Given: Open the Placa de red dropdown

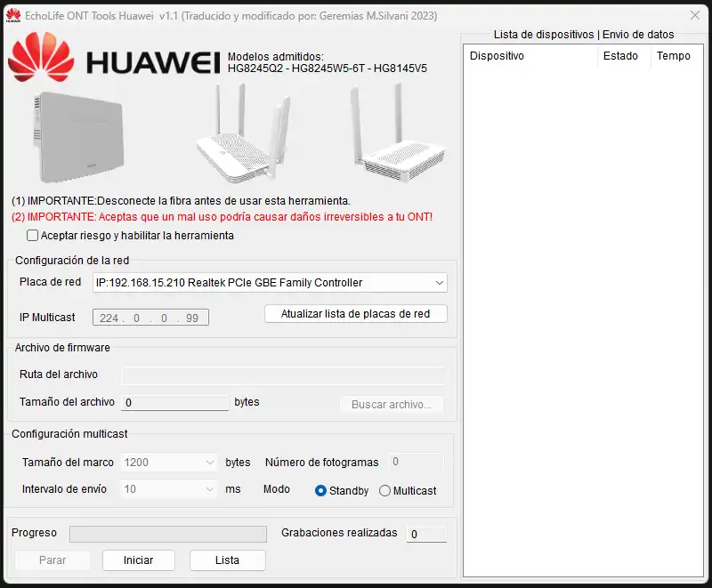Looking at the screenshot, I should pos(270,283).
